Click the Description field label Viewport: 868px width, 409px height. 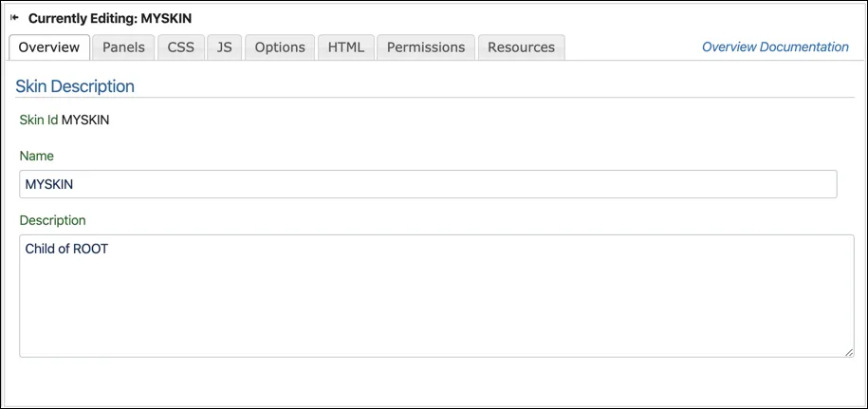pos(52,220)
